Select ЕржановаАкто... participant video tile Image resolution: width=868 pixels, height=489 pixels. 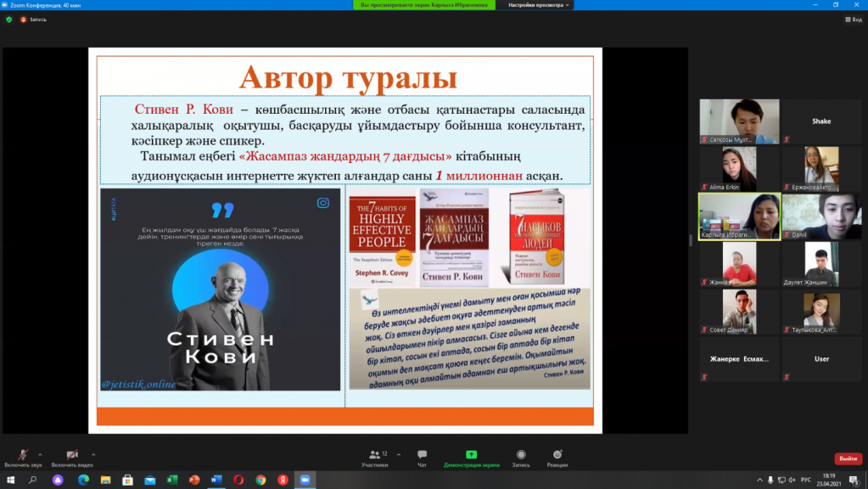(821, 169)
